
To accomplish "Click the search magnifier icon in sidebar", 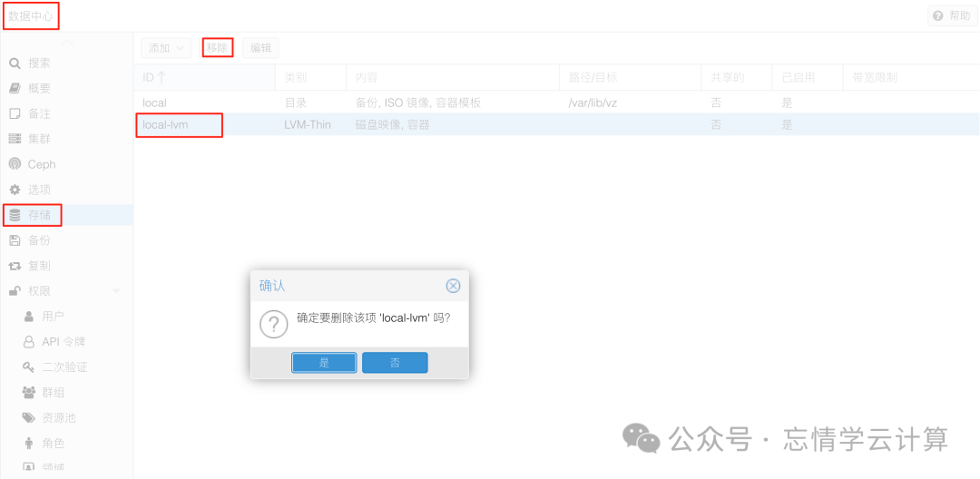I will 15,64.
